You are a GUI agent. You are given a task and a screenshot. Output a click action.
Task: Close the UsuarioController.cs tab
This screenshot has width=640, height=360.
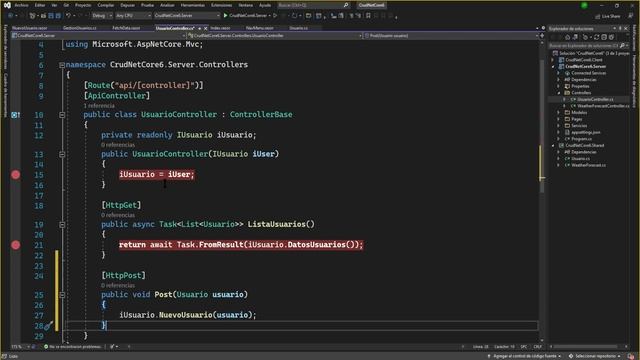pos(205,29)
